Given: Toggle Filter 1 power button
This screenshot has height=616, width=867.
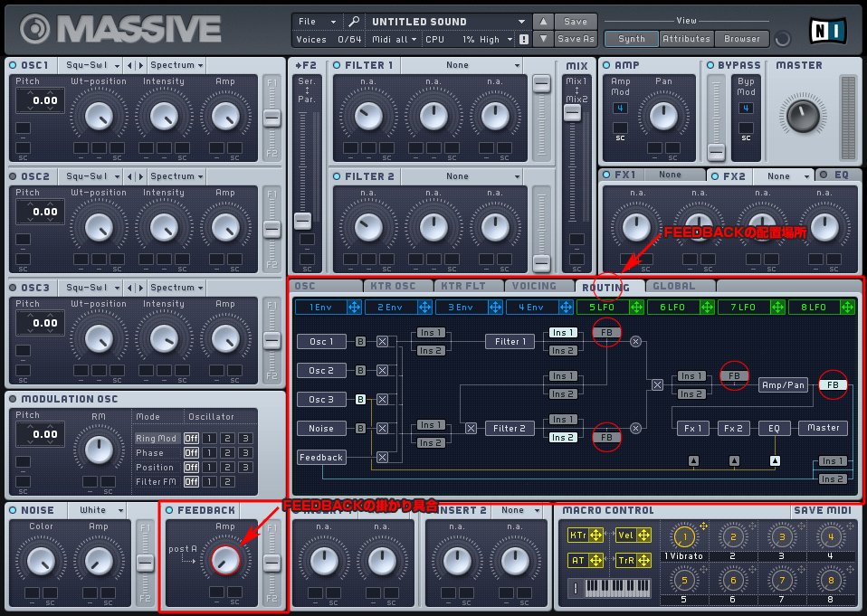Looking at the screenshot, I should coord(337,65).
